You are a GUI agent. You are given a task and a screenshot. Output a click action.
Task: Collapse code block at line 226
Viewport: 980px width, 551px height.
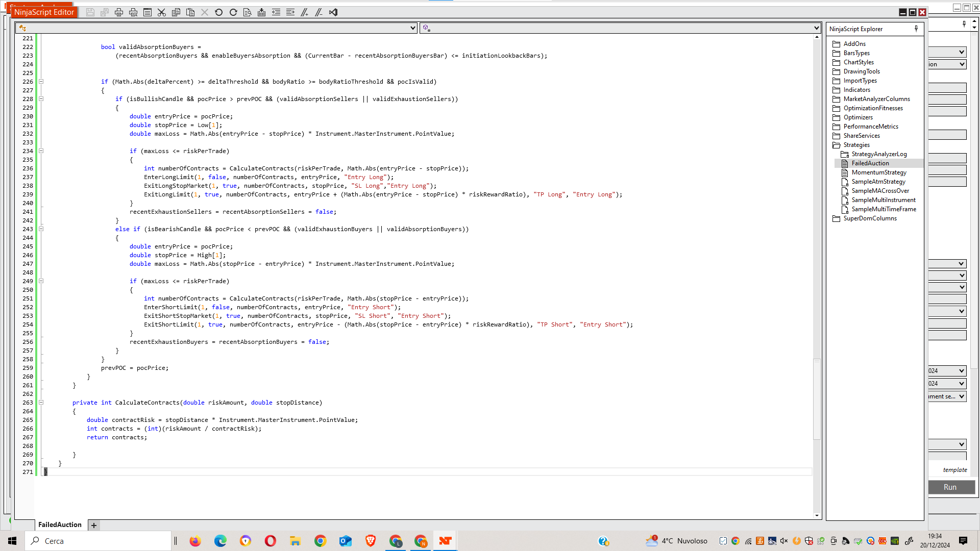point(41,82)
